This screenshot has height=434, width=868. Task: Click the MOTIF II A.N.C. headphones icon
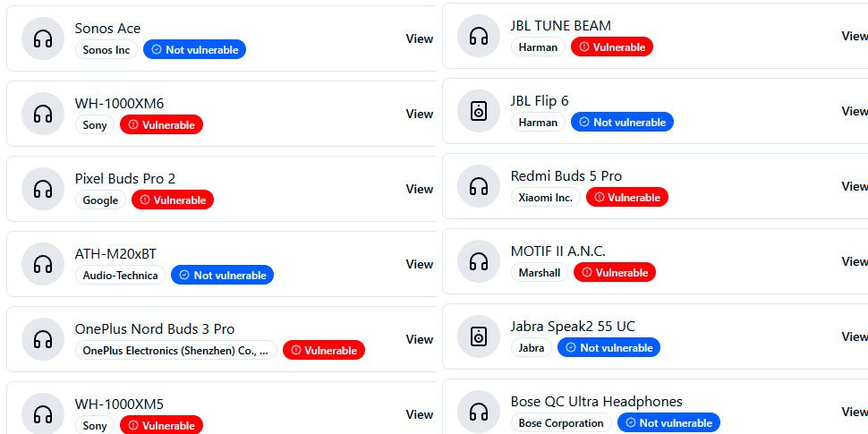478,262
